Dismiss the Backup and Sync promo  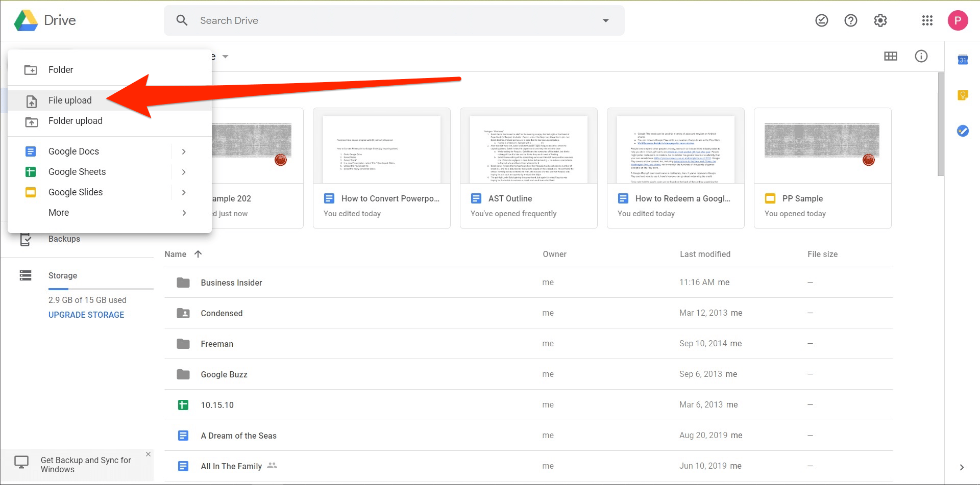pyautogui.click(x=148, y=454)
